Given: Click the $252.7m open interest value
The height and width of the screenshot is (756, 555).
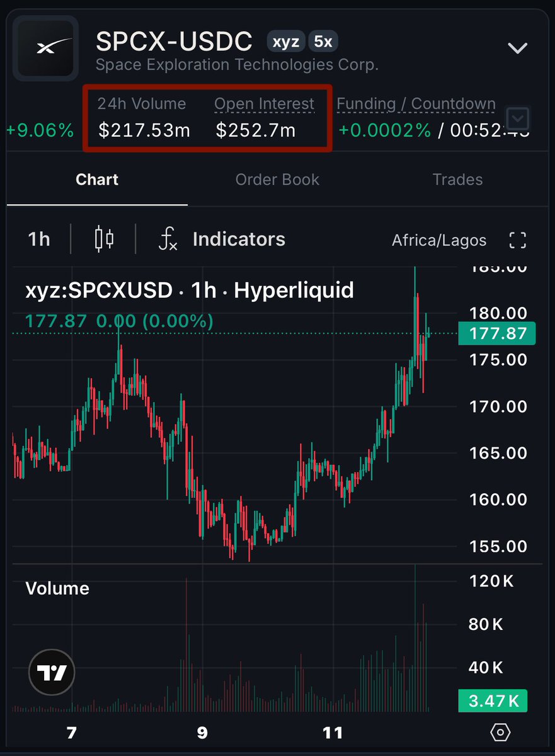Looking at the screenshot, I should tap(256, 130).
